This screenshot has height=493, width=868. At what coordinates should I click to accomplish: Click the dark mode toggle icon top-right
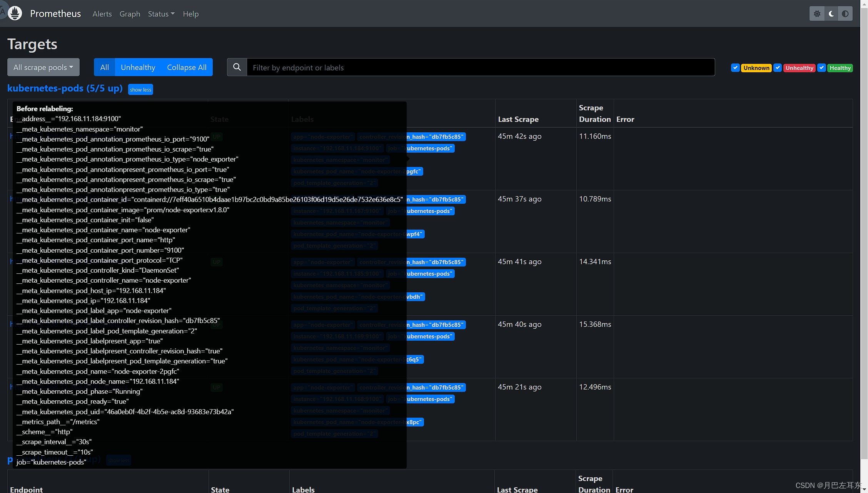click(831, 13)
